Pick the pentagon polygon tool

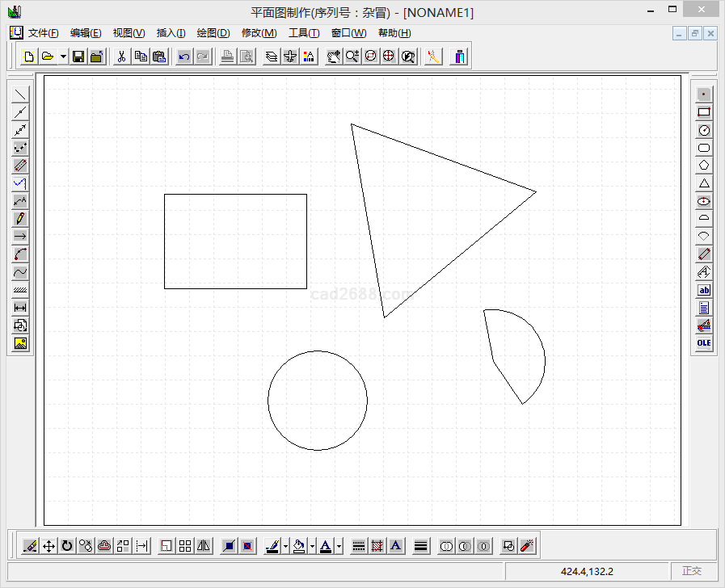coord(704,166)
